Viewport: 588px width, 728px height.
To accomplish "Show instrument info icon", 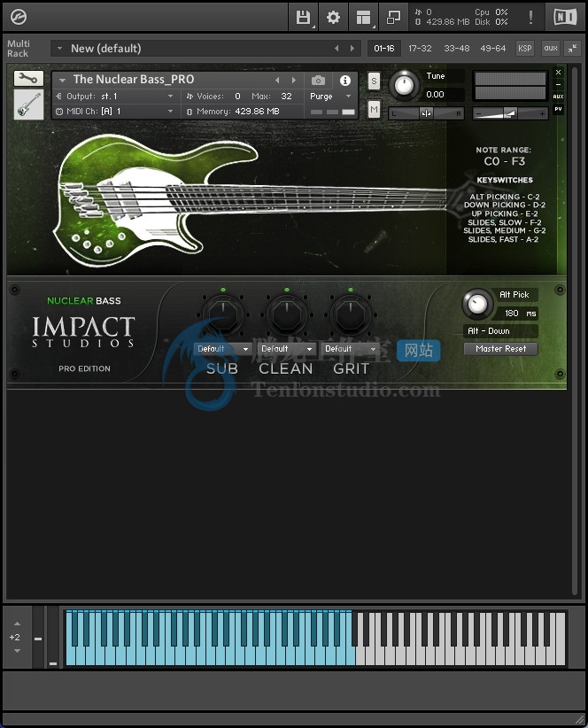I will (344, 81).
